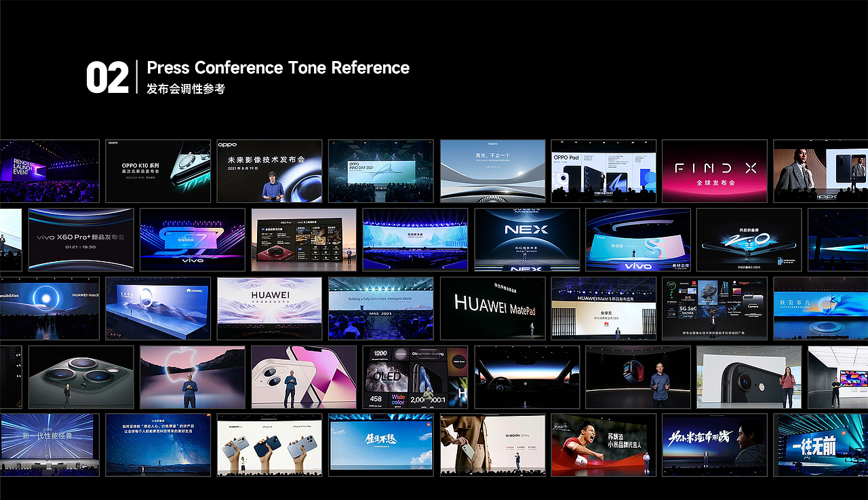Select the Fully Connected Intelligent World thumbnail
Viewport: 868px width, 500px height.
(x=380, y=309)
